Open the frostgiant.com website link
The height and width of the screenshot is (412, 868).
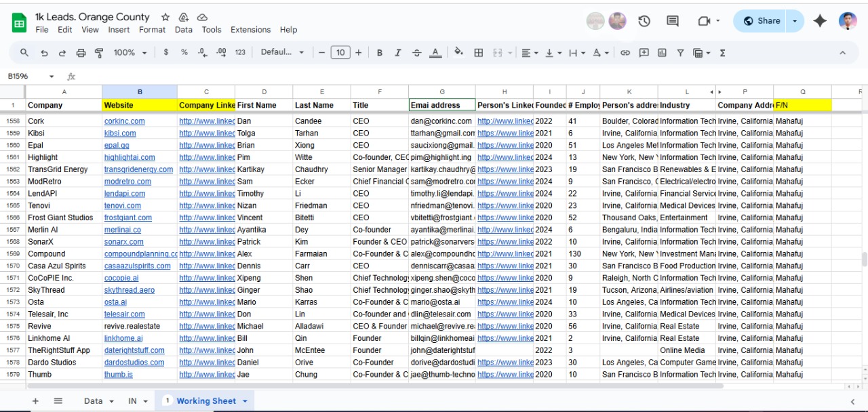pos(128,218)
